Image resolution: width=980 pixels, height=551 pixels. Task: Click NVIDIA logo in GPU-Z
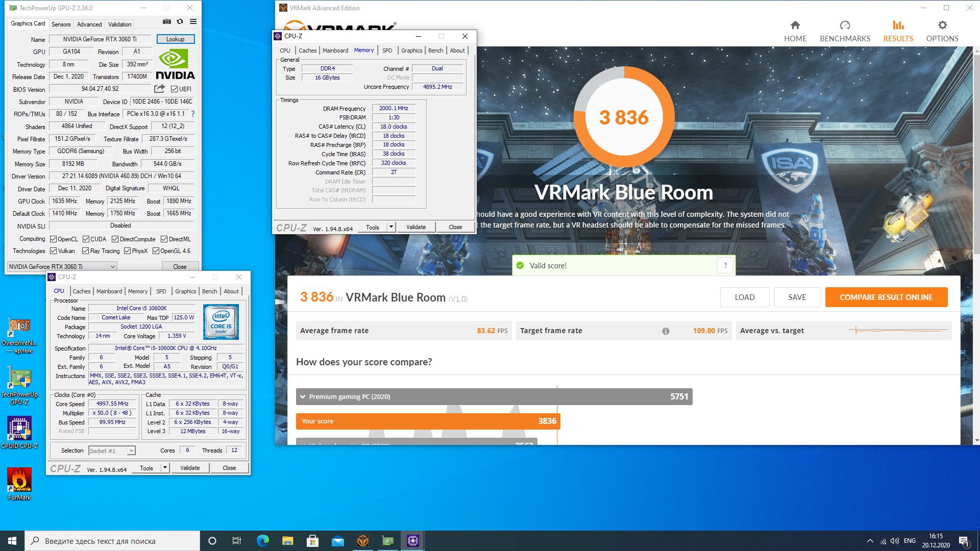[x=175, y=64]
